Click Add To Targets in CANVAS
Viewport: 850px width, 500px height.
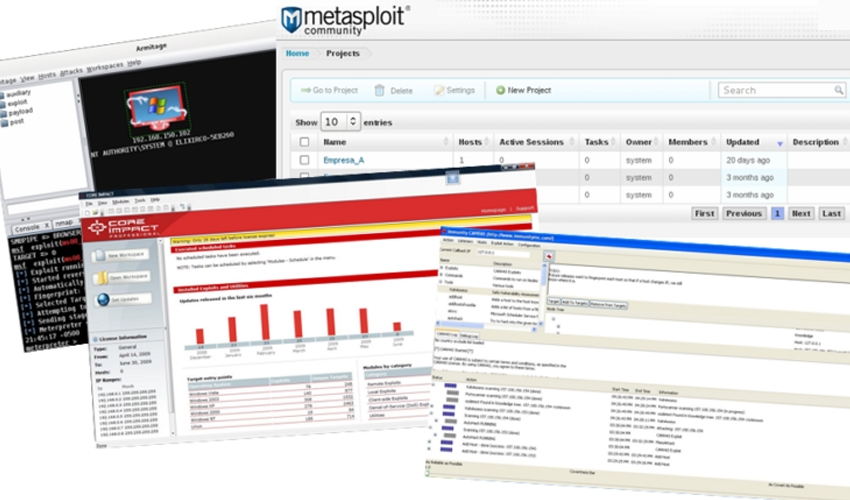click(575, 303)
